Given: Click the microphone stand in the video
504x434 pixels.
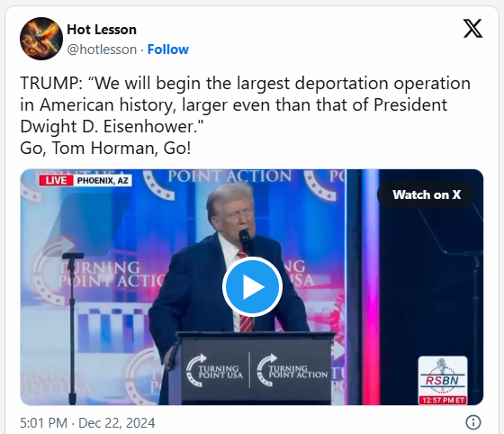Looking at the screenshot, I should click(x=73, y=328).
